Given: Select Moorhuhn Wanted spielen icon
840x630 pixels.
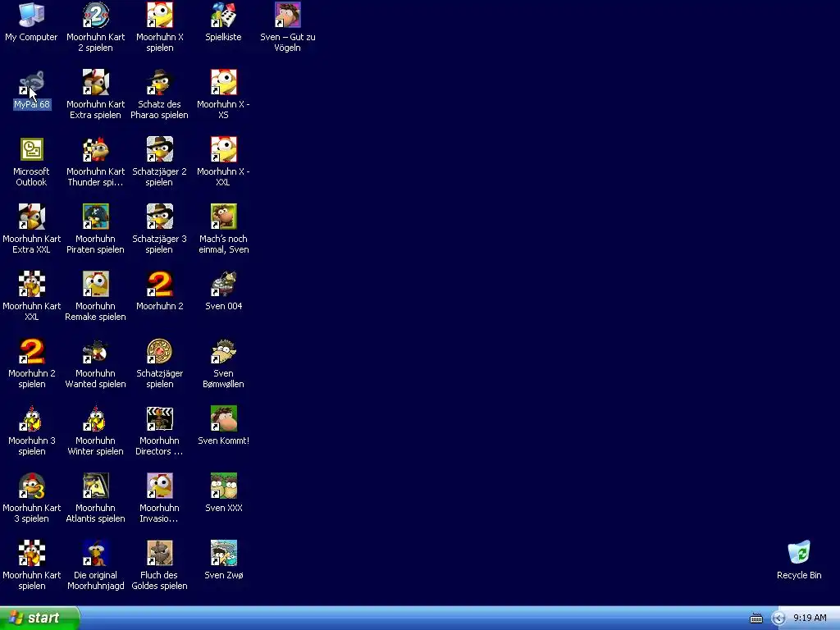Looking at the screenshot, I should [95, 351].
